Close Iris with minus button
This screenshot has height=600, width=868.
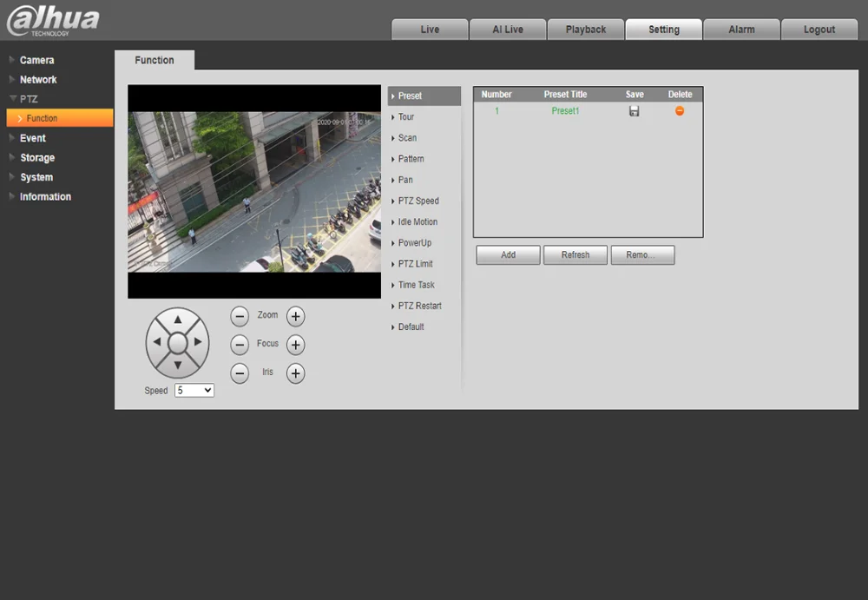pyautogui.click(x=240, y=373)
